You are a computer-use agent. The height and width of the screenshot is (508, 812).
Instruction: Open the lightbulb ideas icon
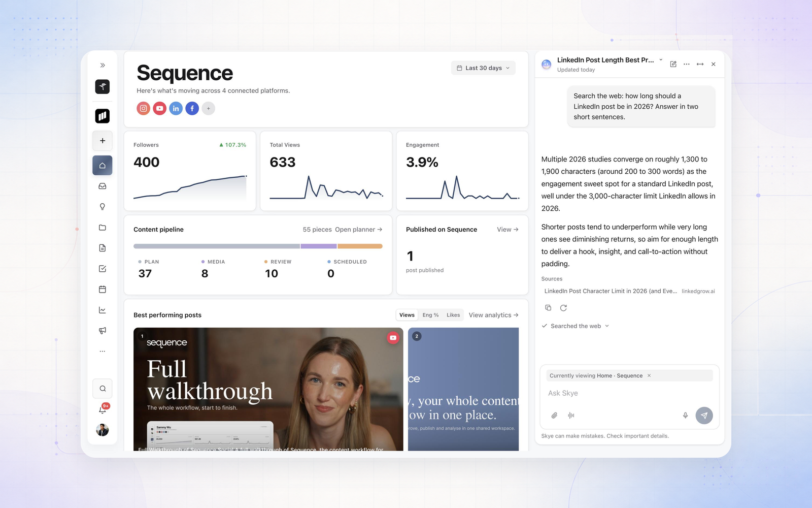click(103, 207)
